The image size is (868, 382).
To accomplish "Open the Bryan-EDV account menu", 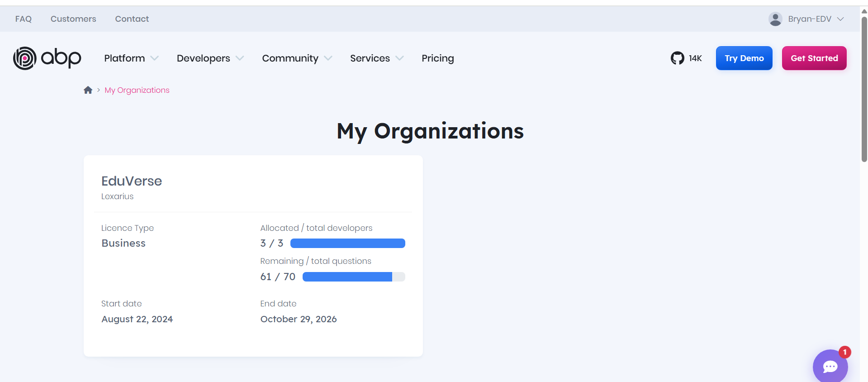I will tap(810, 19).
